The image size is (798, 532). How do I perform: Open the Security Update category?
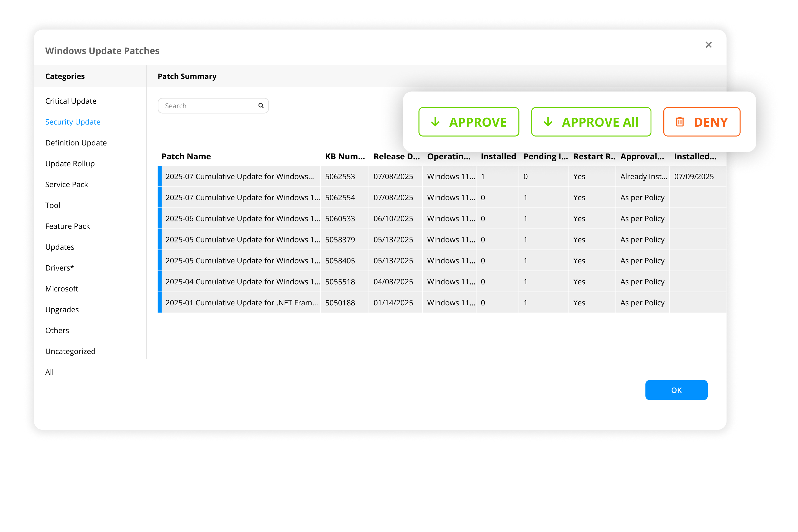73,122
